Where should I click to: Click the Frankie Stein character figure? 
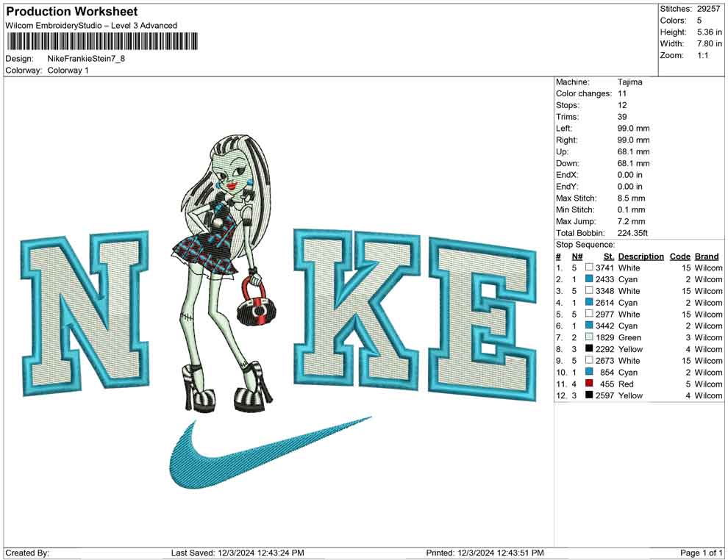[224, 273]
